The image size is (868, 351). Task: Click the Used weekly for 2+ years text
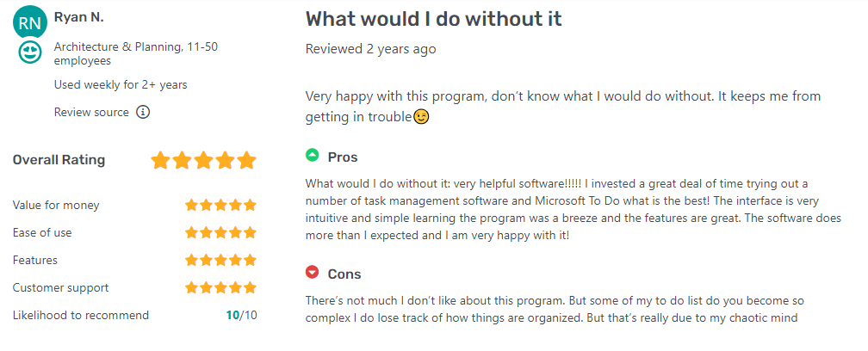tap(121, 84)
